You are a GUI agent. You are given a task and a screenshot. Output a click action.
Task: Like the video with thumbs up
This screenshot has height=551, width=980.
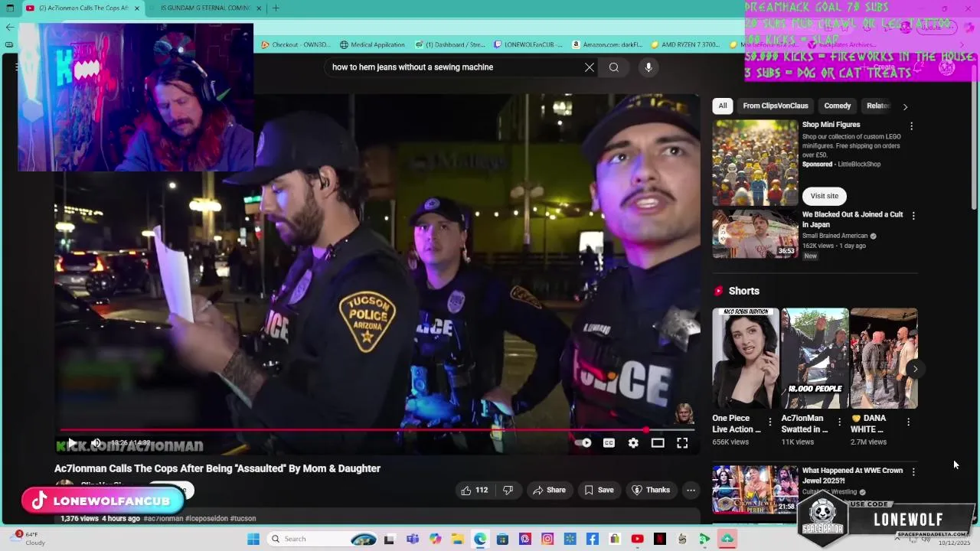click(474, 491)
